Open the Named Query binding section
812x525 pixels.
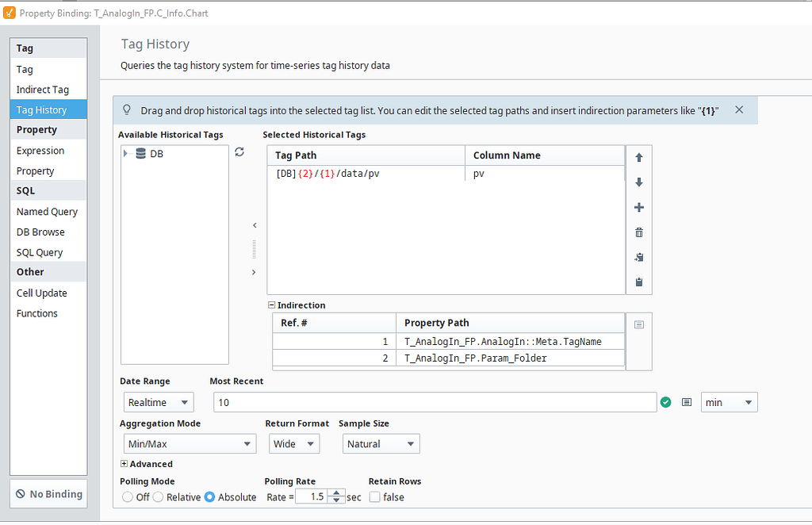pyautogui.click(x=46, y=211)
